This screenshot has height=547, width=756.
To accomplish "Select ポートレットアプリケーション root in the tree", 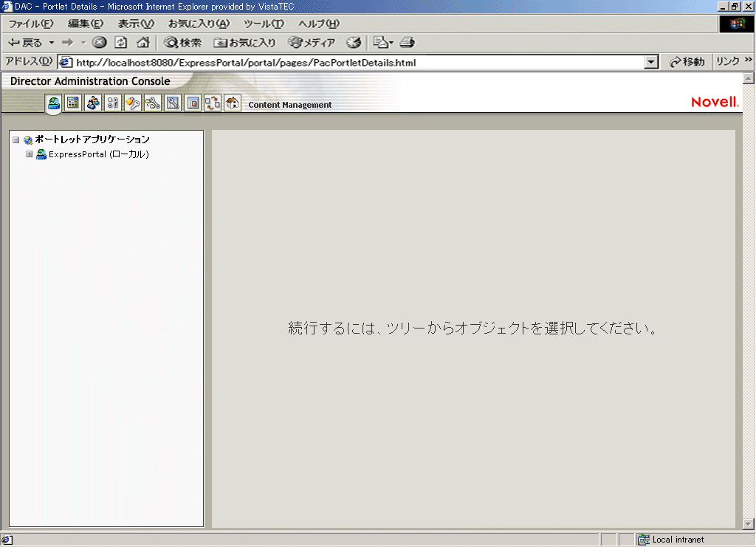I will (x=92, y=140).
